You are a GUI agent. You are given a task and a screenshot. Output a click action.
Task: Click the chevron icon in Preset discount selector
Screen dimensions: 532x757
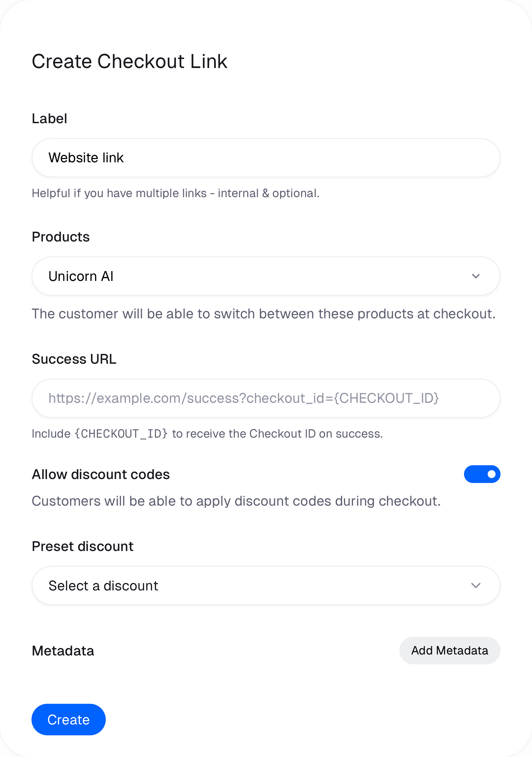(476, 585)
